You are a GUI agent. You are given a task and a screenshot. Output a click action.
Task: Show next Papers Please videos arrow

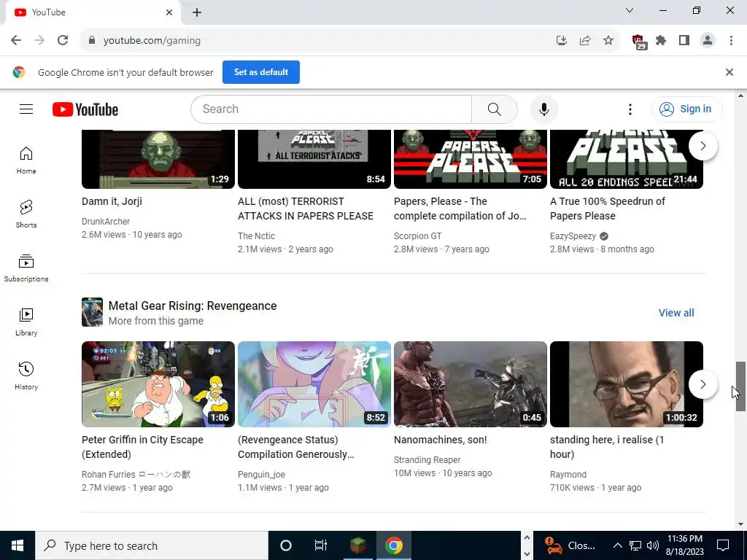point(703,146)
